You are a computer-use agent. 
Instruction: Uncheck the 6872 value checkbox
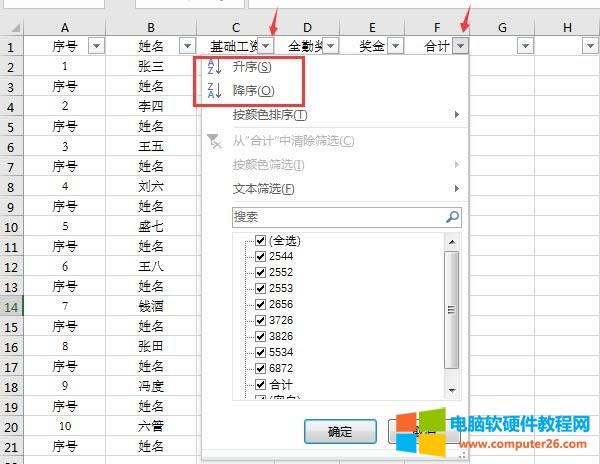(x=261, y=368)
